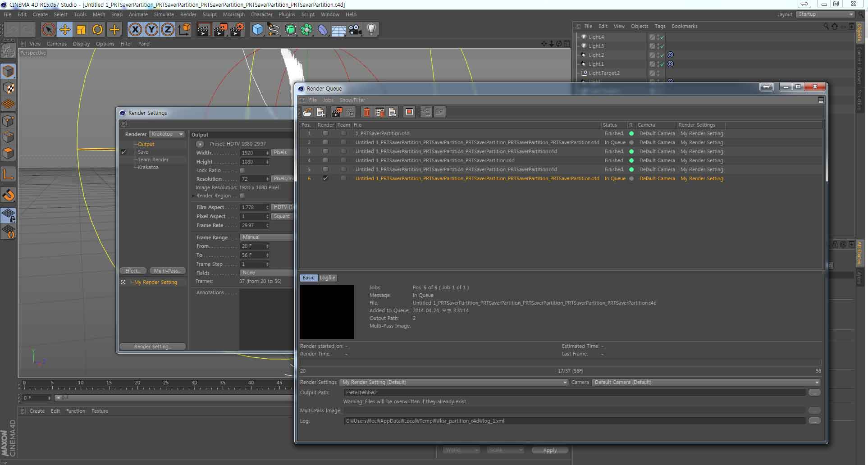Open the MoGraph menu

pyautogui.click(x=234, y=14)
